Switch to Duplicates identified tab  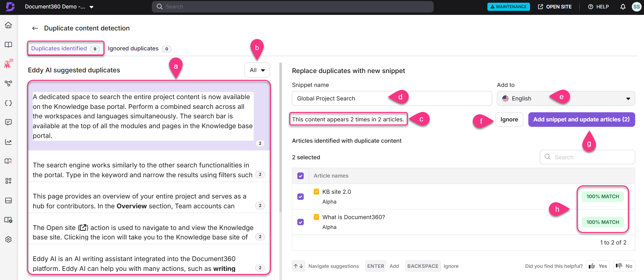pyautogui.click(x=65, y=48)
